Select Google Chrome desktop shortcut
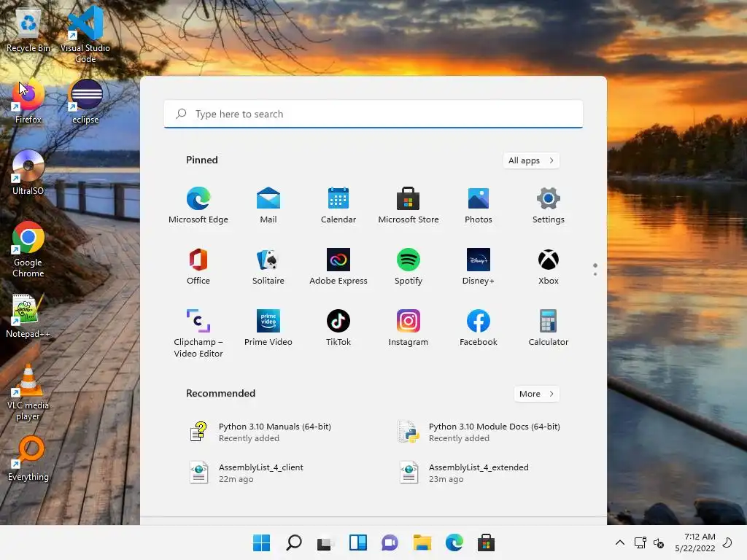747x560 pixels. [28, 249]
